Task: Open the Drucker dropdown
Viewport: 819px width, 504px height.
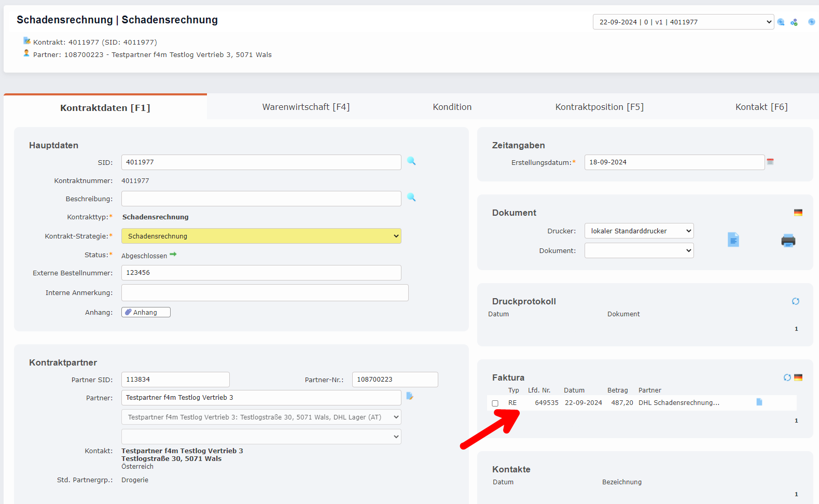Action: [x=639, y=231]
